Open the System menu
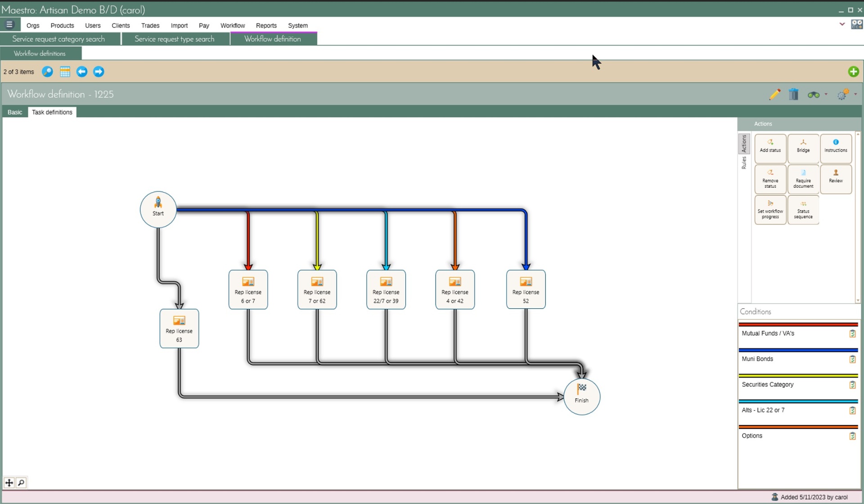 pyautogui.click(x=298, y=26)
